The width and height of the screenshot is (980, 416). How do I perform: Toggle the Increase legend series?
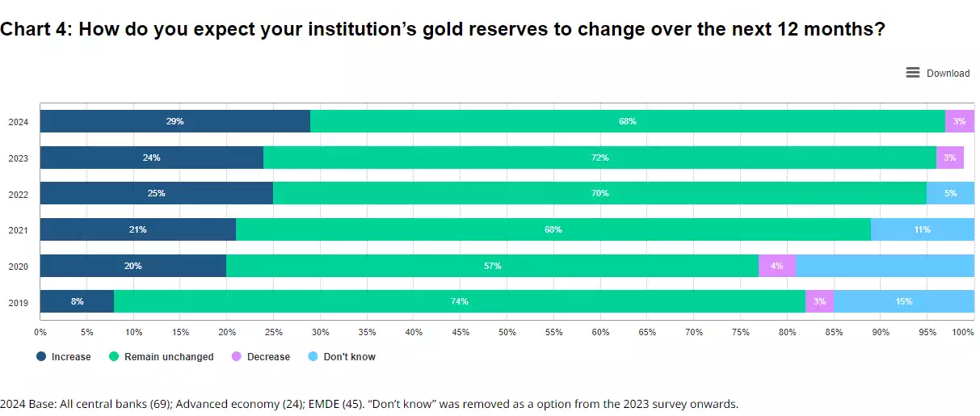(x=71, y=356)
